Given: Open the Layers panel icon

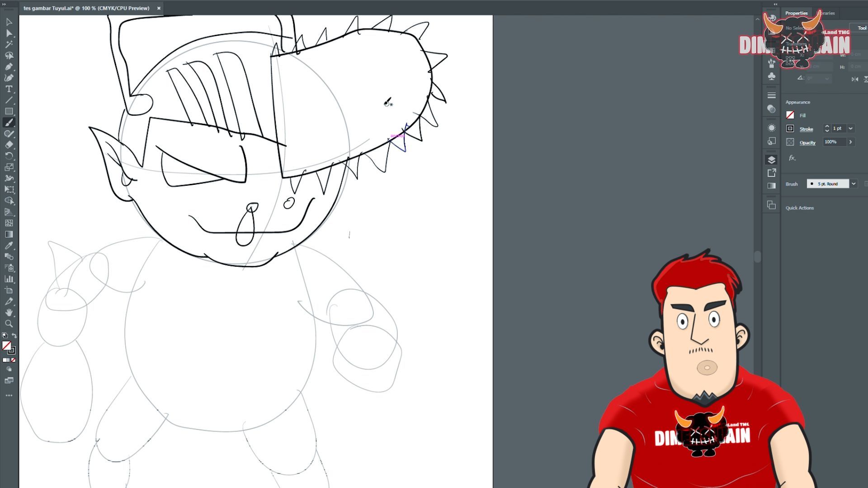Looking at the screenshot, I should 772,160.
